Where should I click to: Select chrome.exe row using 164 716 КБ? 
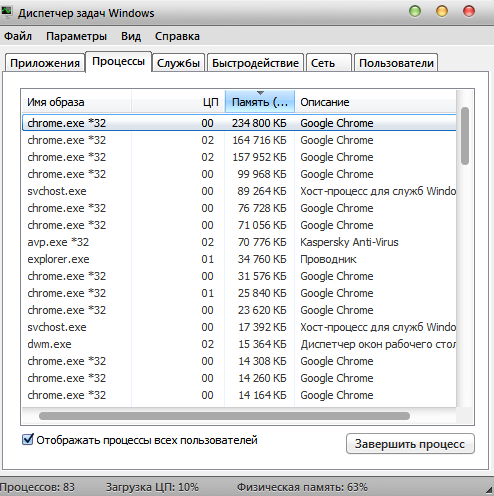[239, 140]
